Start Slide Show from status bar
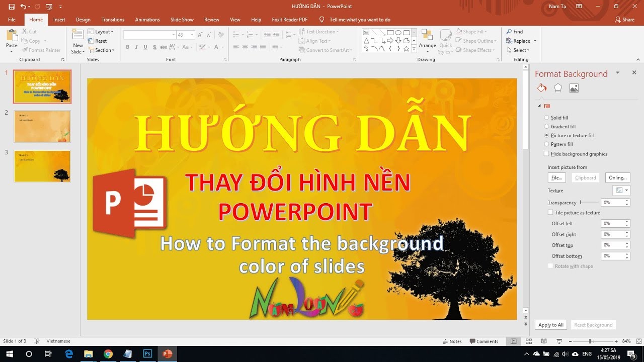Image resolution: width=644 pixels, height=362 pixels. tap(559, 341)
